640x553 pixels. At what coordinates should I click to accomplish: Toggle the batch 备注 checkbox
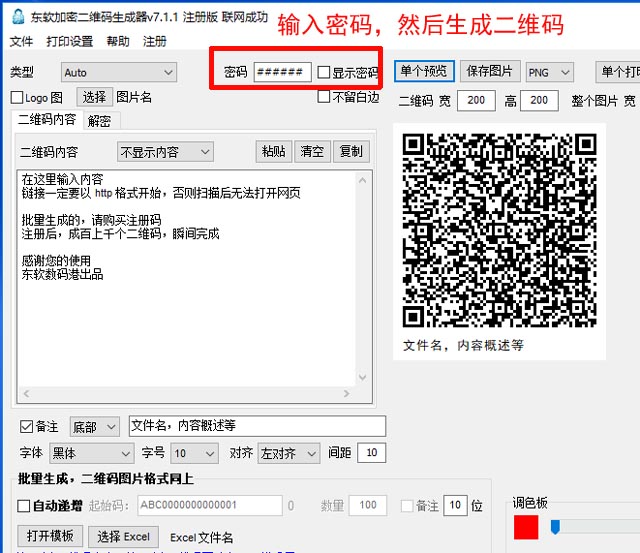tap(407, 506)
